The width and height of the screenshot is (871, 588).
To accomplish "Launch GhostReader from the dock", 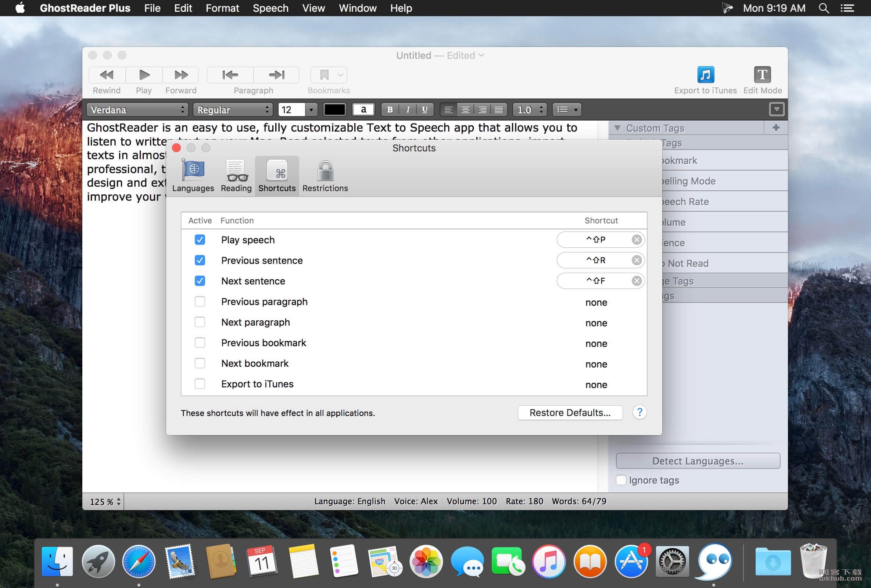I will click(x=714, y=561).
